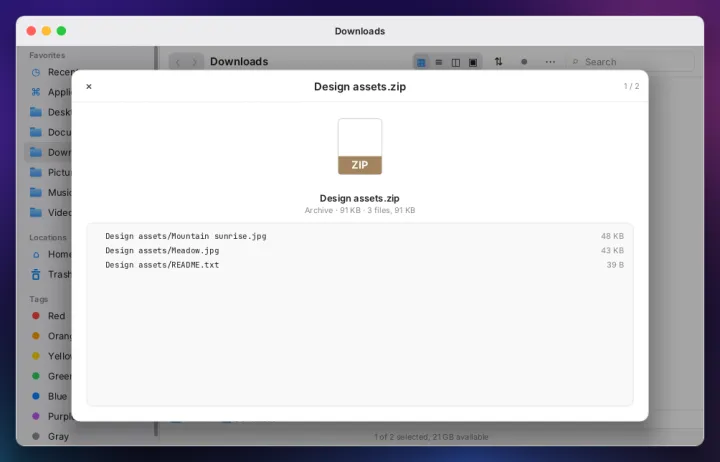Minimize window with the yellow button
The width and height of the screenshot is (720, 462).
point(46,31)
